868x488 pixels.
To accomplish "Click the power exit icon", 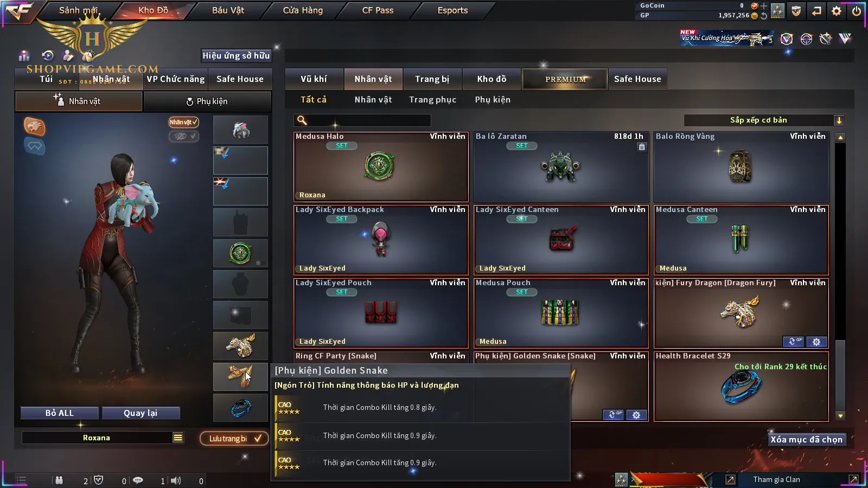I will click(857, 11).
